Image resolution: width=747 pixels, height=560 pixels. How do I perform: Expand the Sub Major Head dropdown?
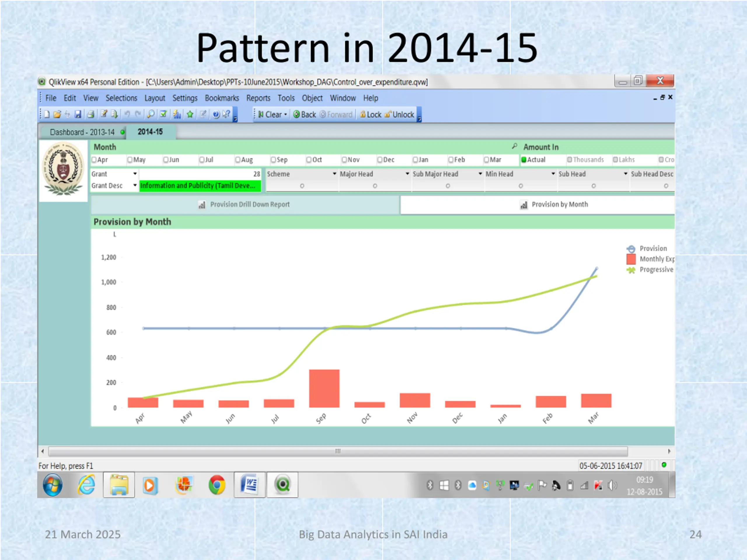click(480, 174)
